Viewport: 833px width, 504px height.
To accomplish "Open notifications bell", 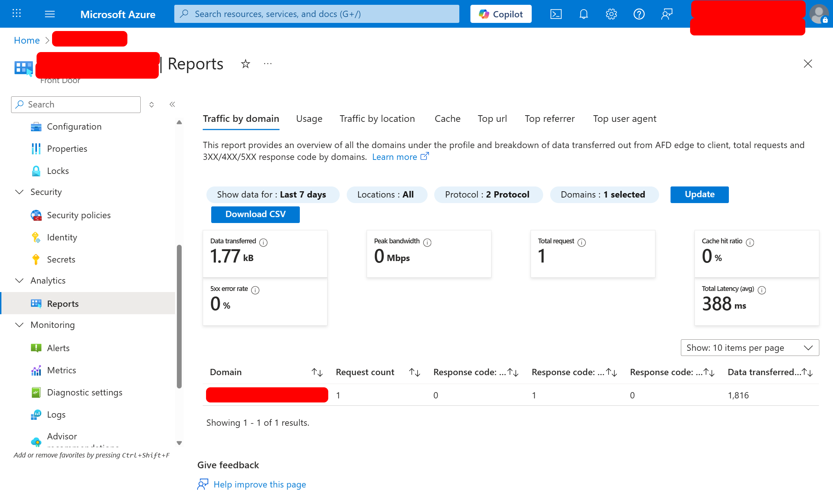I will coord(583,14).
